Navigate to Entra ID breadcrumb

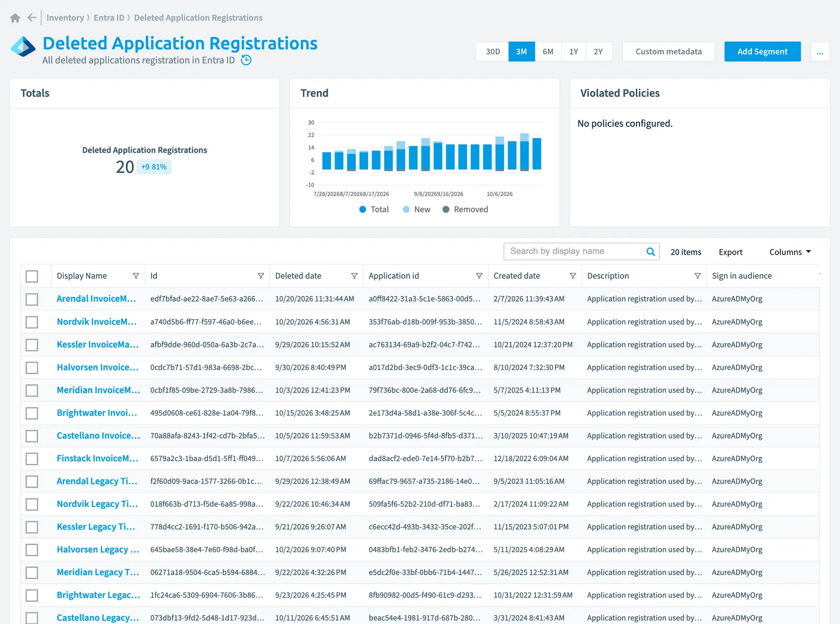pos(109,18)
